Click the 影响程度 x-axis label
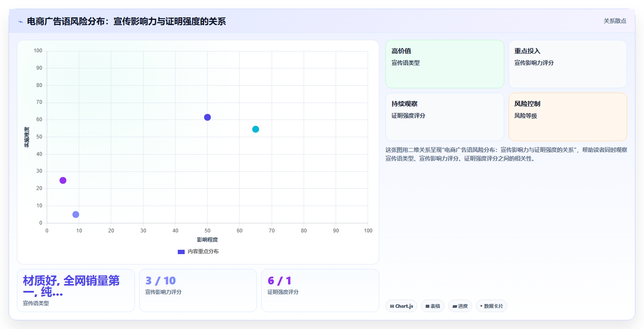 pos(208,239)
